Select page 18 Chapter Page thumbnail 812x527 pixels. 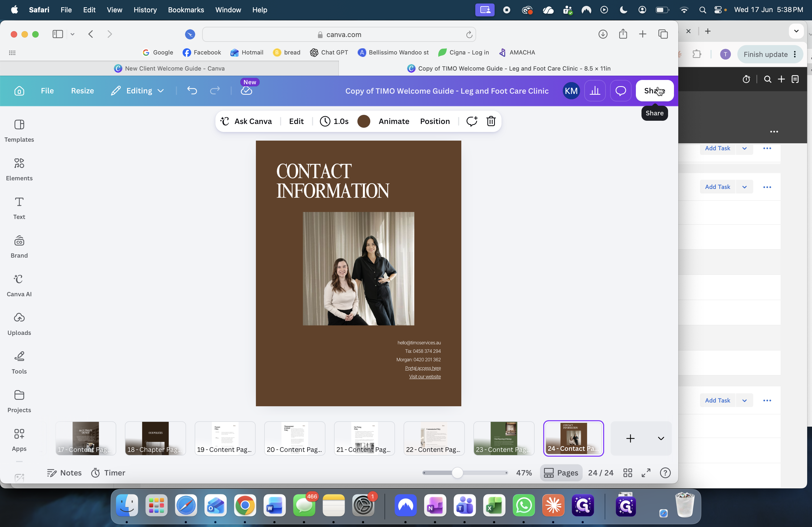point(155,438)
